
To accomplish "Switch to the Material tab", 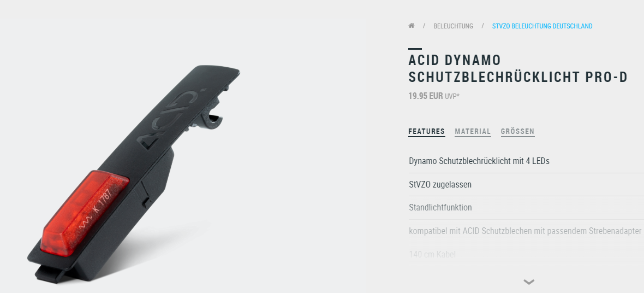I will pyautogui.click(x=473, y=132).
